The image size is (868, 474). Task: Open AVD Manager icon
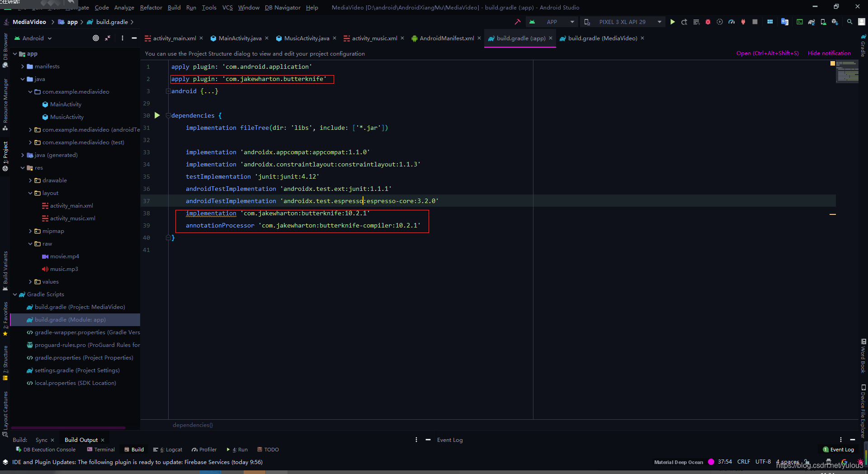(x=823, y=22)
